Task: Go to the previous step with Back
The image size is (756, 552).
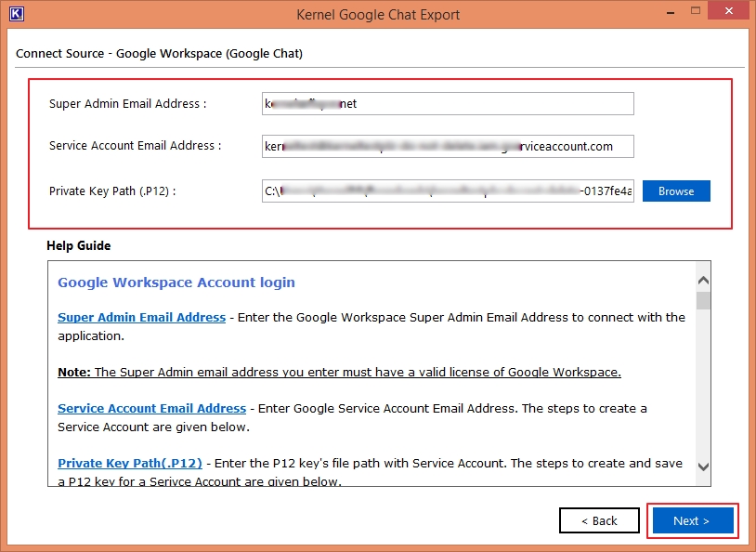Action: (599, 520)
